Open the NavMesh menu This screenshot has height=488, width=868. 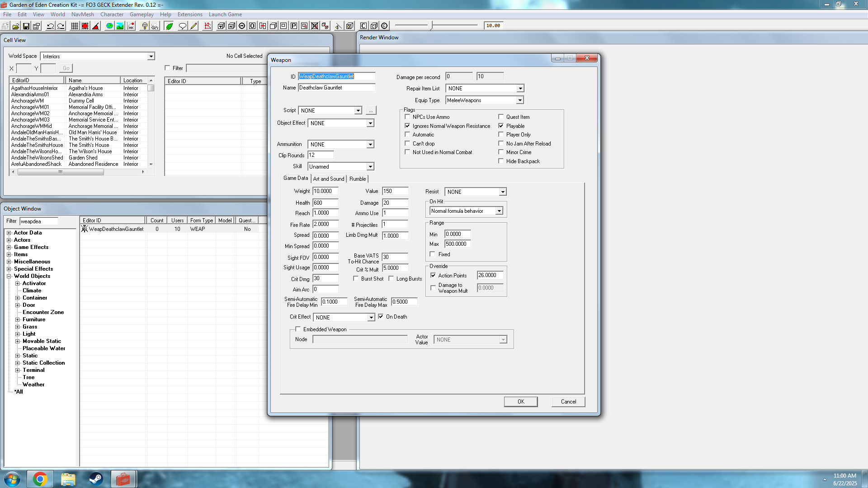(83, 14)
